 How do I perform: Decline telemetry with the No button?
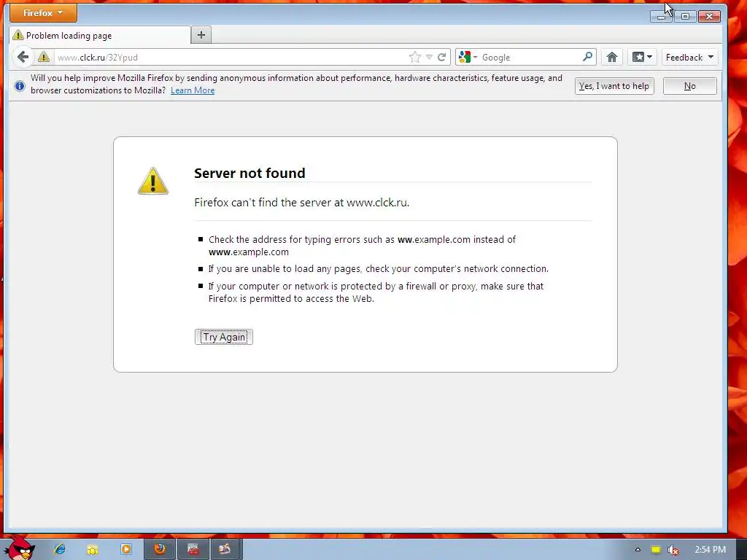[x=690, y=86]
